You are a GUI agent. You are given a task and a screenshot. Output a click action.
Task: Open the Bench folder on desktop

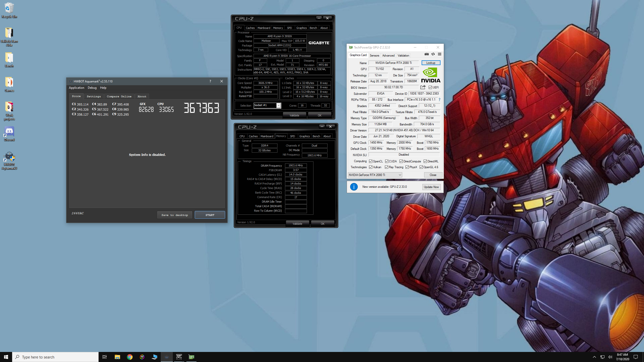click(9, 60)
